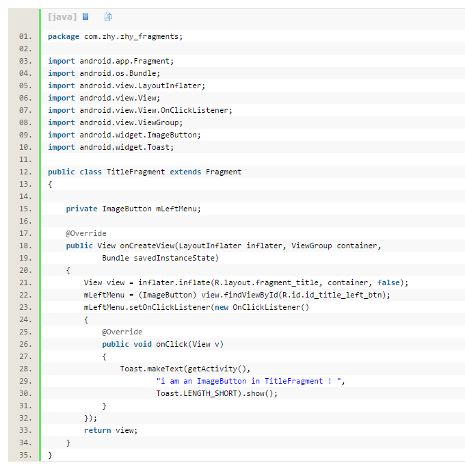Click the import android.app.Fragment line

point(111,61)
